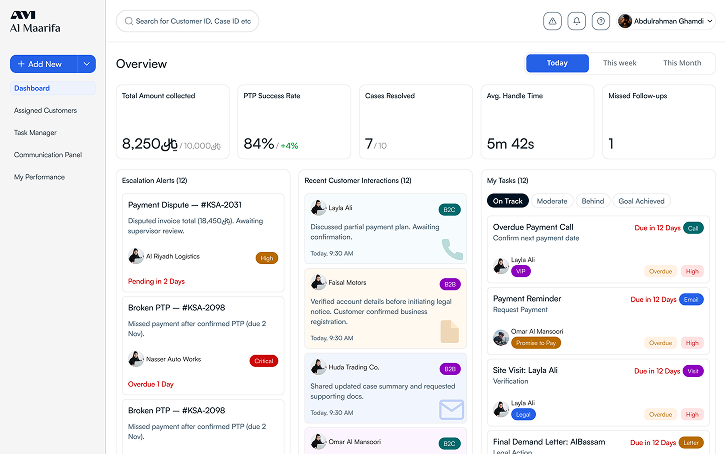Switch to This week tab
The width and height of the screenshot is (726, 454).
pos(619,63)
